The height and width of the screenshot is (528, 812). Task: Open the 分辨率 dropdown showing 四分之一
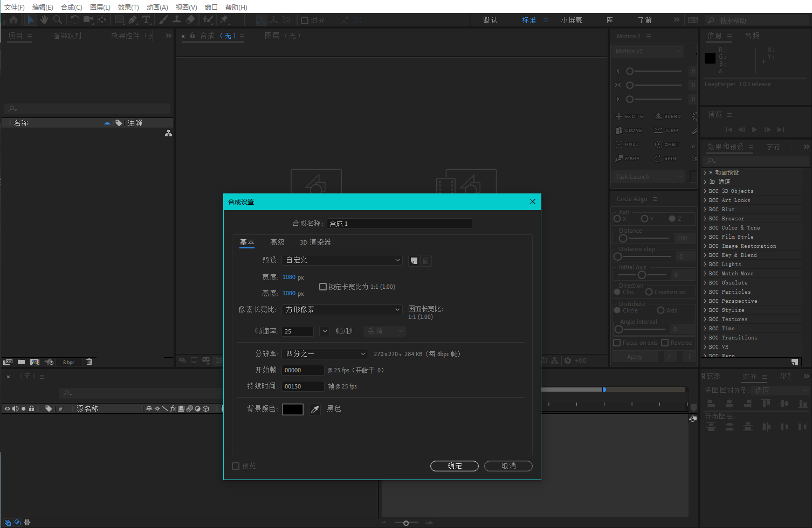click(325, 354)
